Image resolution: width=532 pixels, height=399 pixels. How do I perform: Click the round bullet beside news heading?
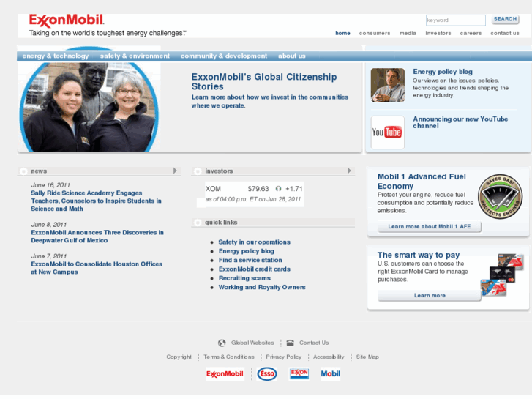coord(23,171)
